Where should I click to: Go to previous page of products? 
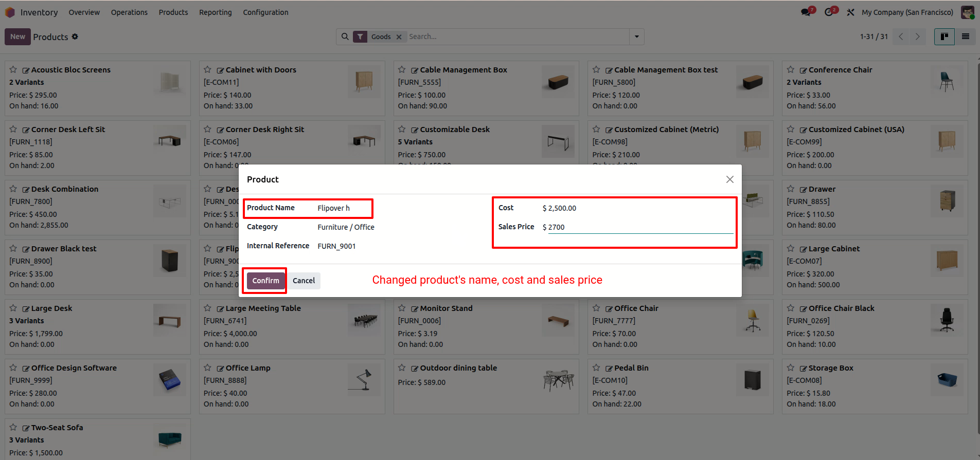(901, 36)
